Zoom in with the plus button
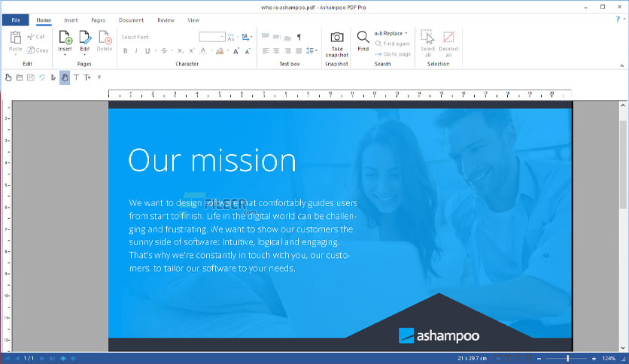Screen dimensions: 629x364 (594, 359)
